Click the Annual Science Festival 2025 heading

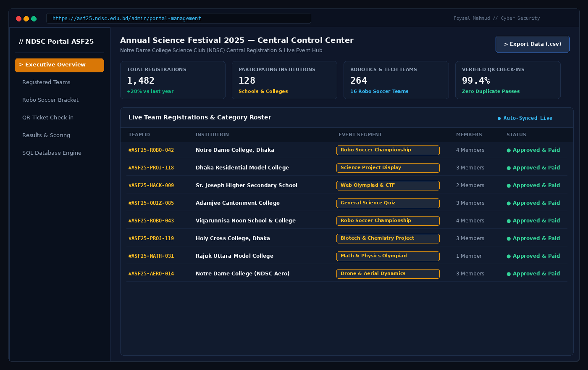(237, 40)
